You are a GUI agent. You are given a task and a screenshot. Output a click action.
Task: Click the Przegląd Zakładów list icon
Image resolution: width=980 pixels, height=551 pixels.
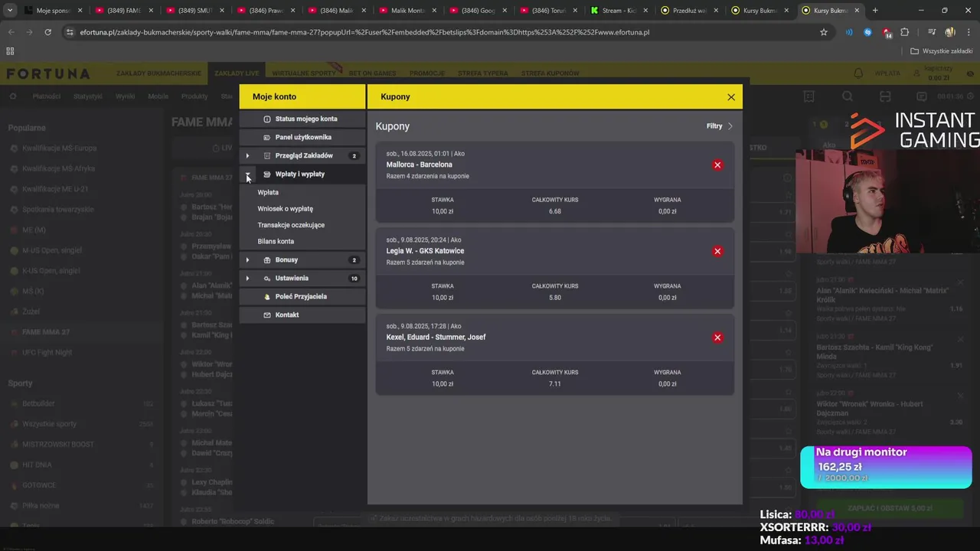click(x=267, y=156)
